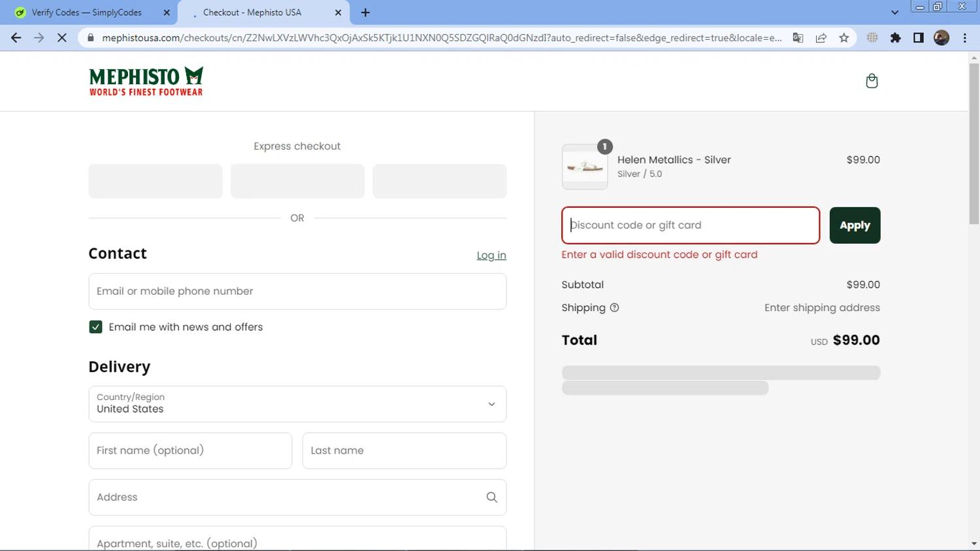
Task: Click the Log in link
Action: (491, 256)
